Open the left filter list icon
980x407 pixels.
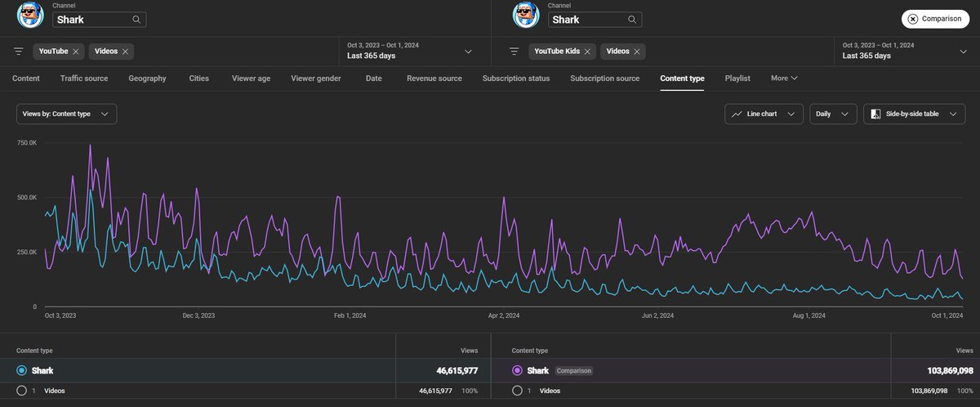[x=18, y=51]
